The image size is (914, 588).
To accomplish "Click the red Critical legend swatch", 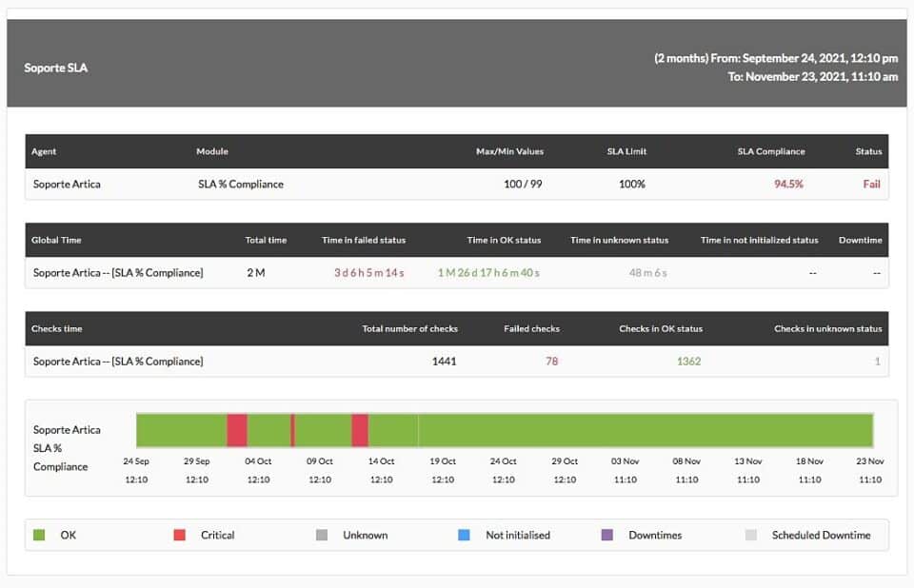I will click(x=180, y=535).
